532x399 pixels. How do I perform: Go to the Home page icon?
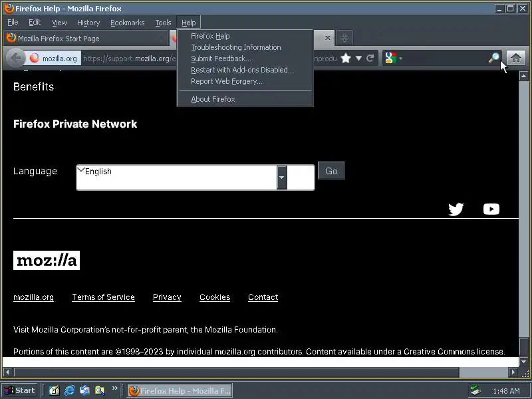tap(516, 58)
